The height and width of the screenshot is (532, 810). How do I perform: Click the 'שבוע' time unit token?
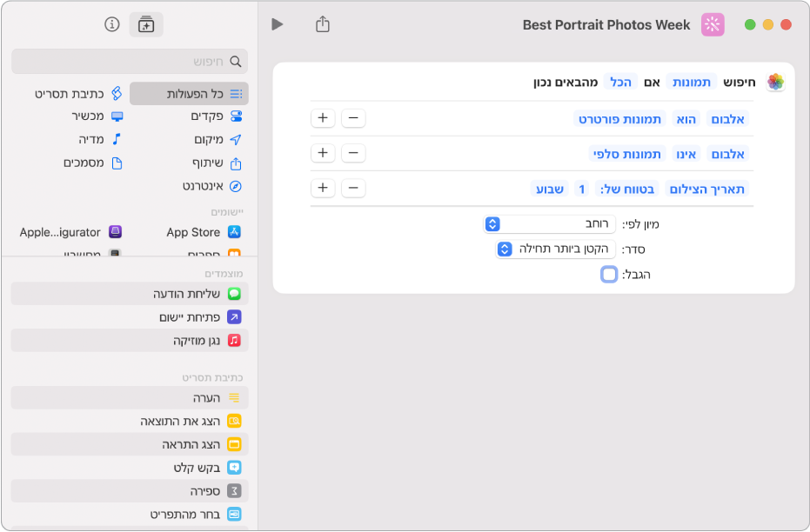point(549,189)
